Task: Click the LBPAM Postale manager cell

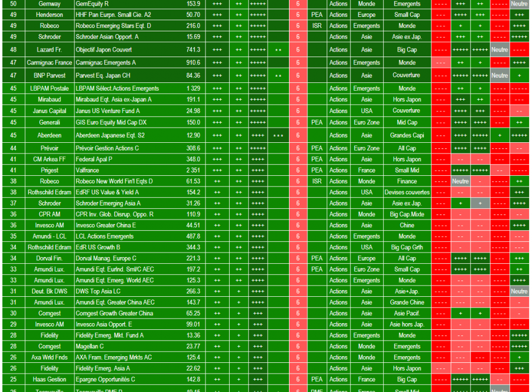Action: 49,88
